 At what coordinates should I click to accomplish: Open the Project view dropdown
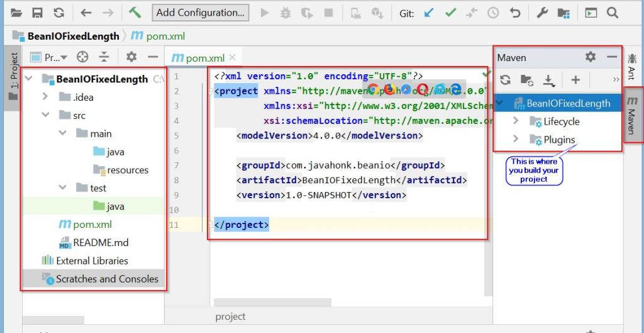[x=49, y=57]
